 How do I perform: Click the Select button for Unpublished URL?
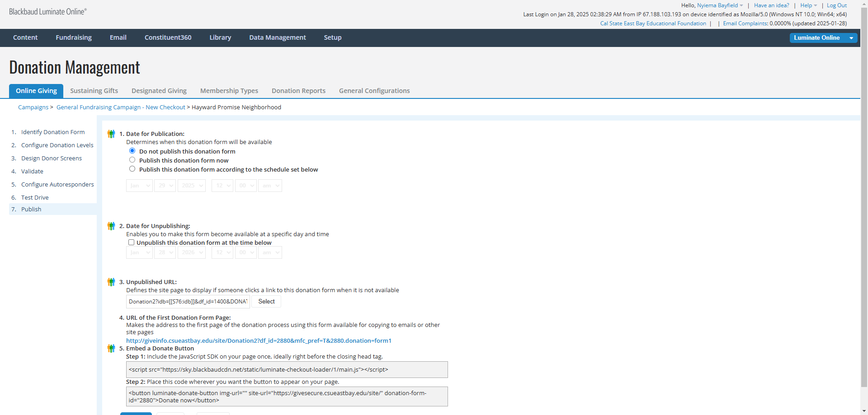[x=266, y=302]
